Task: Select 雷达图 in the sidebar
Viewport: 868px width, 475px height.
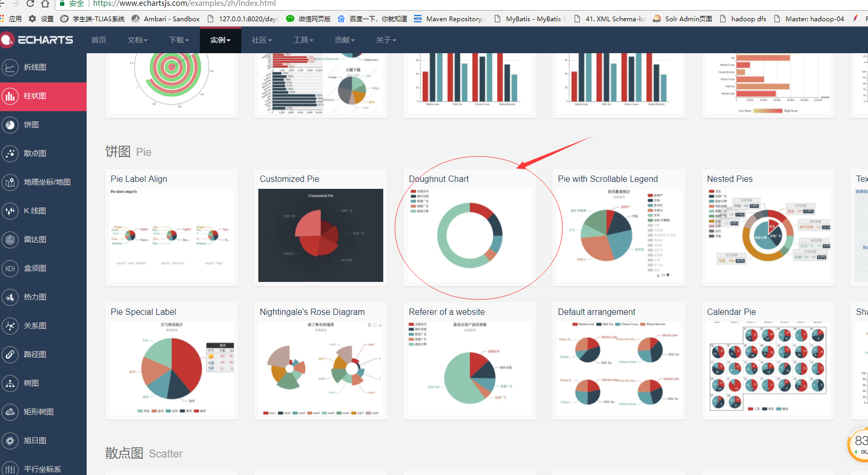Action: tap(35, 240)
